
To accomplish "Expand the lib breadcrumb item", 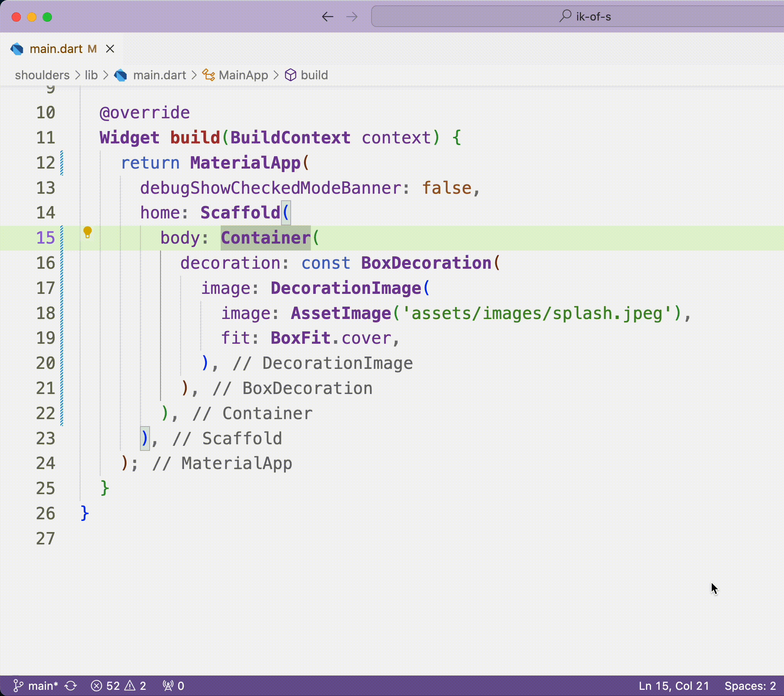I will pyautogui.click(x=91, y=75).
